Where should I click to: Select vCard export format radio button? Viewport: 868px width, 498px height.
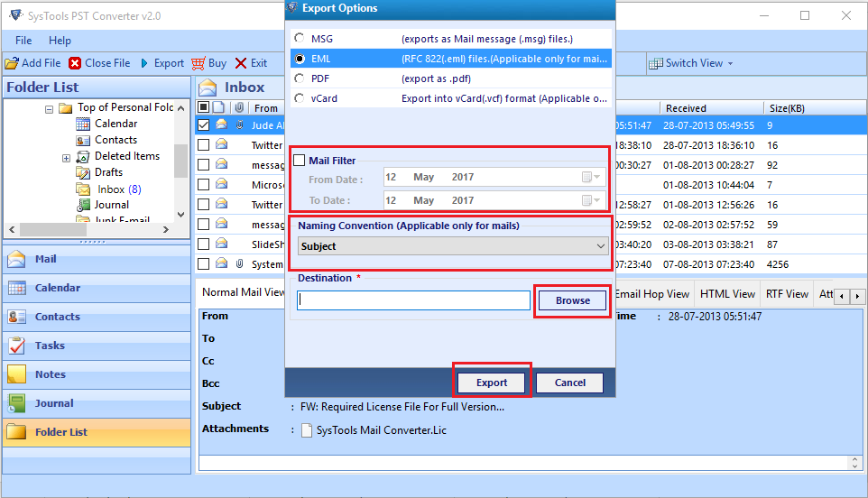300,98
